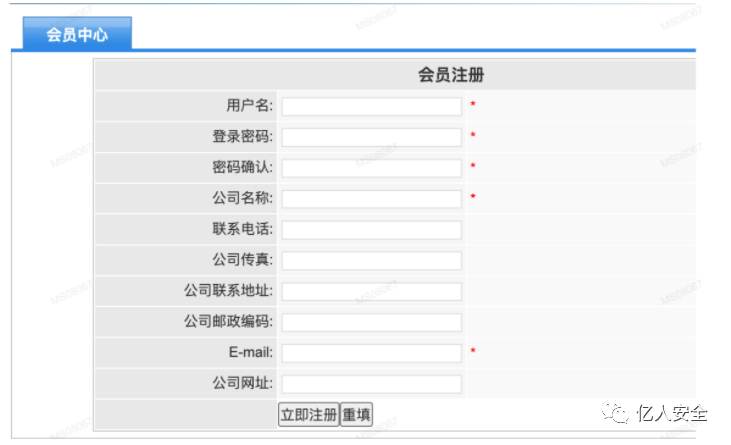Focus the E-mail input field
The width and height of the screenshot is (731, 445).
click(x=371, y=353)
